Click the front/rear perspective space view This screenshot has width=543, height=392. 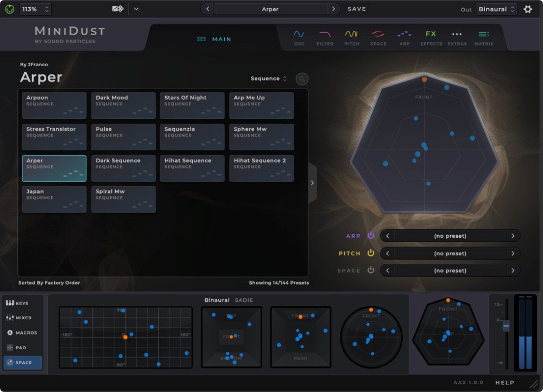[301, 337]
